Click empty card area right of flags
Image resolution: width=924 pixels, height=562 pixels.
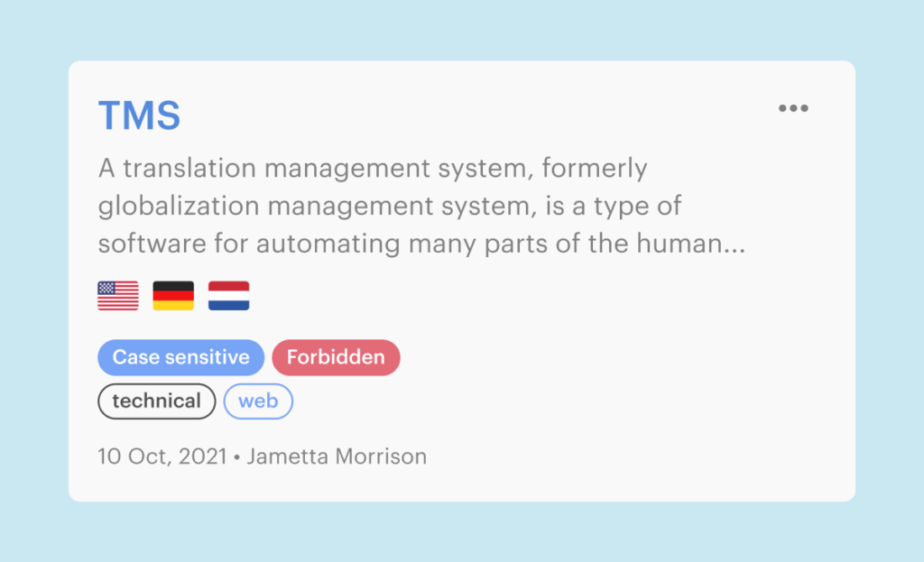(531, 296)
